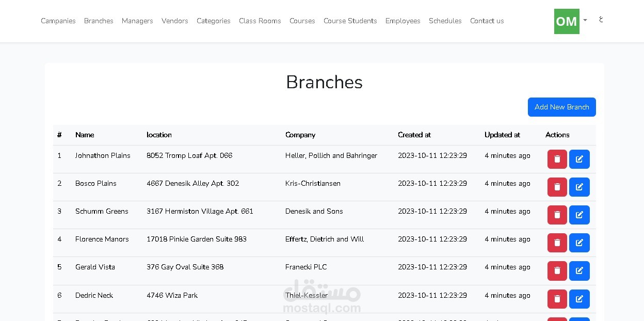This screenshot has width=644, height=321.
Task: Switch language using the Arabic letter link
Action: pyautogui.click(x=601, y=20)
